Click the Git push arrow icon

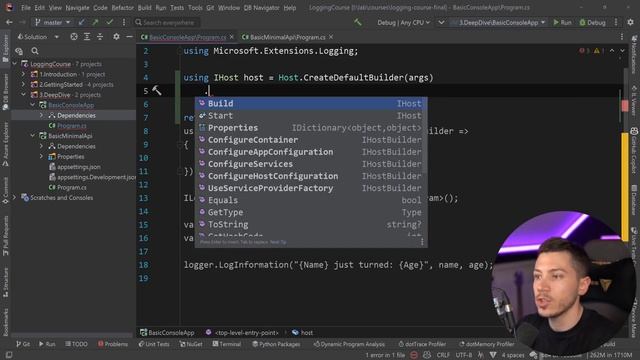point(96,22)
